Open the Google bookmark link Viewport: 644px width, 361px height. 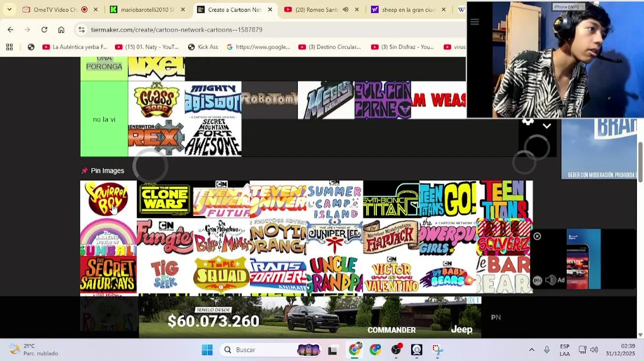[258, 47]
